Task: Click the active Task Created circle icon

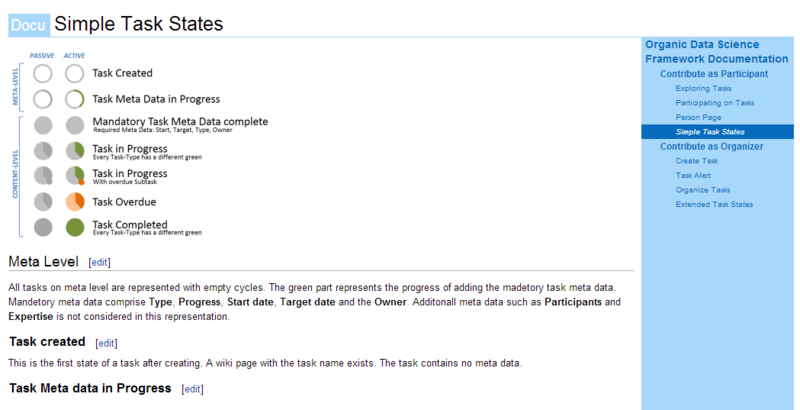Action: pyautogui.click(x=74, y=73)
